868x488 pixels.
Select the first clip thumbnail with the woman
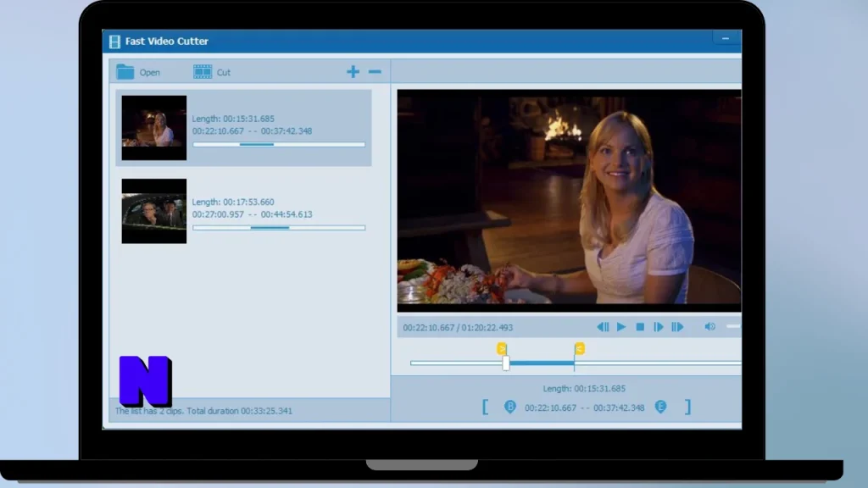click(x=154, y=128)
